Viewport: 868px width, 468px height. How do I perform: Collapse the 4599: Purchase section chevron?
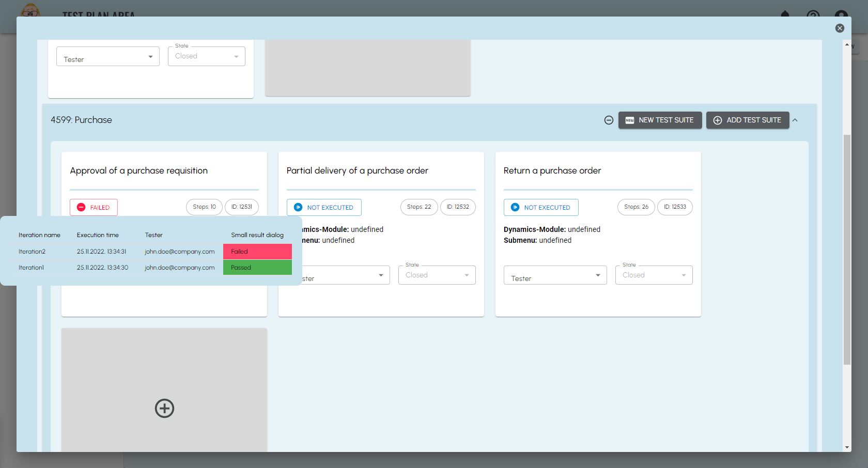coord(795,120)
